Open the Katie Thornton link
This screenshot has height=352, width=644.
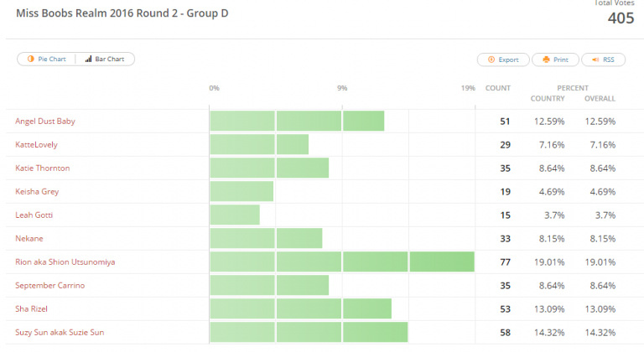(42, 168)
